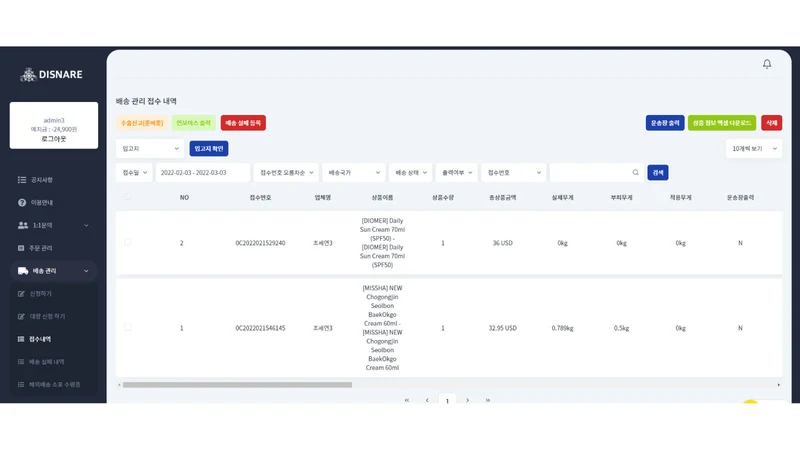800x450 pixels.
Task: Go to previous page arrow
Action: click(427, 401)
